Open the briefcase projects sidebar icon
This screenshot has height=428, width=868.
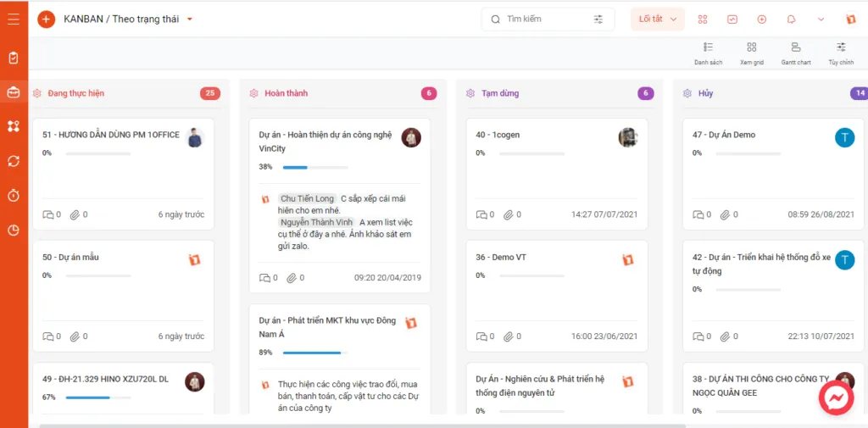(x=14, y=92)
